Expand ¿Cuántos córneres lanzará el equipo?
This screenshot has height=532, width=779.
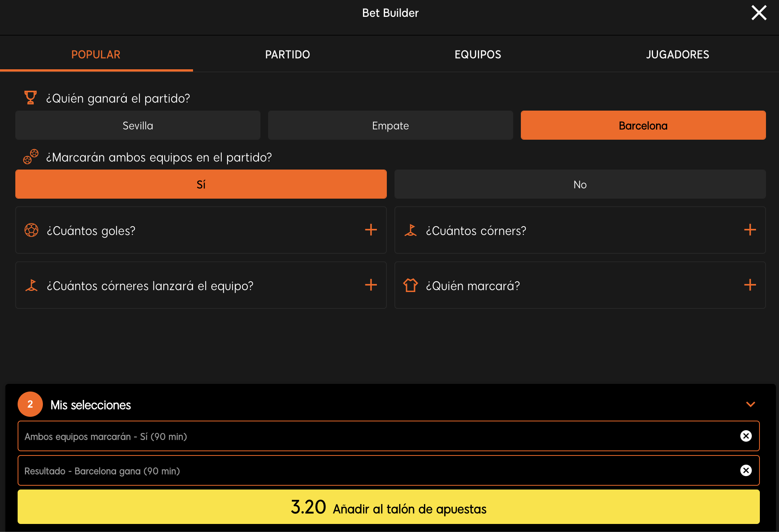201,285
